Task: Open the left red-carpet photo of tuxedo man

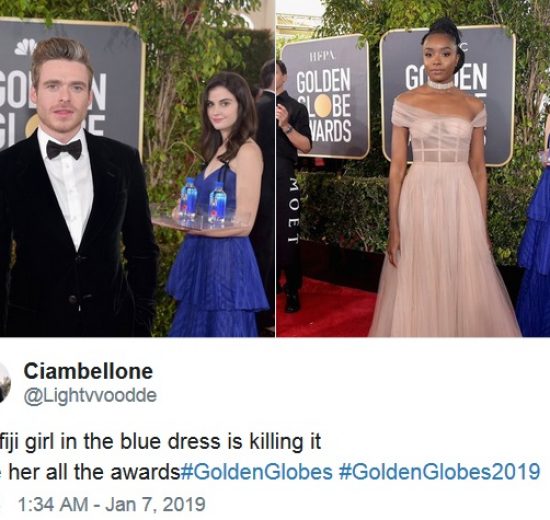Action: pyautogui.click(x=137, y=168)
